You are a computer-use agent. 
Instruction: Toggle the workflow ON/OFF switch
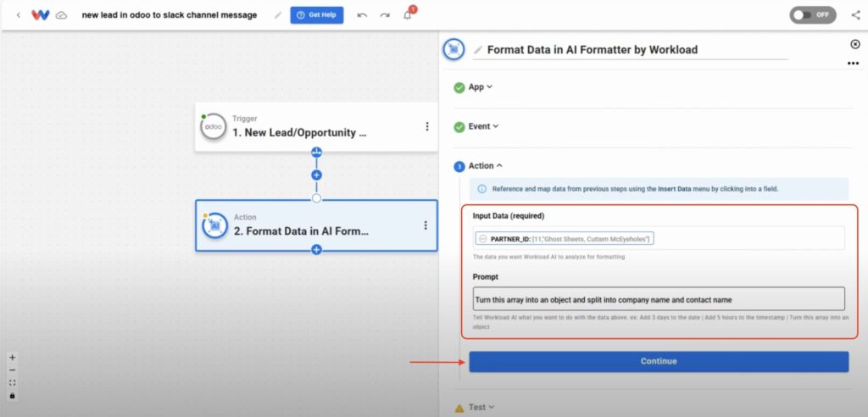[x=813, y=15]
